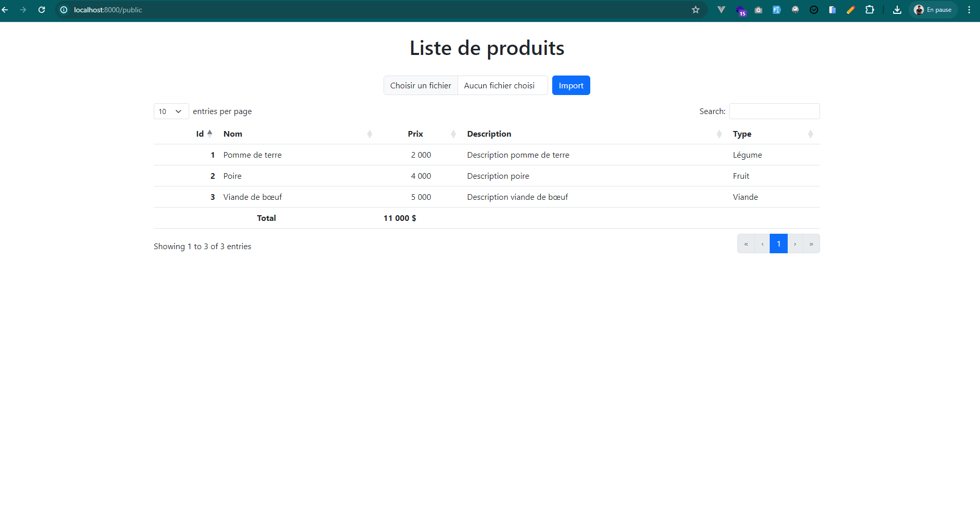980x506 pixels.
Task: Reload the page
Action: (42, 10)
